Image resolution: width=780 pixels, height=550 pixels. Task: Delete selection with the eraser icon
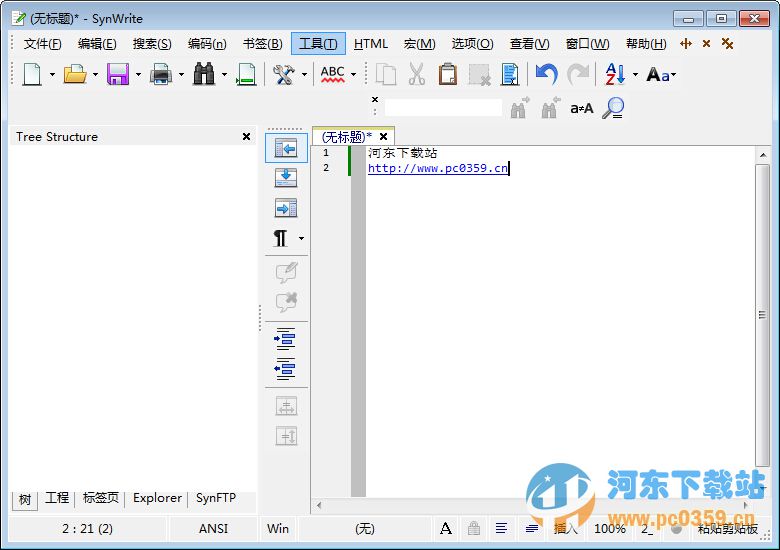480,75
